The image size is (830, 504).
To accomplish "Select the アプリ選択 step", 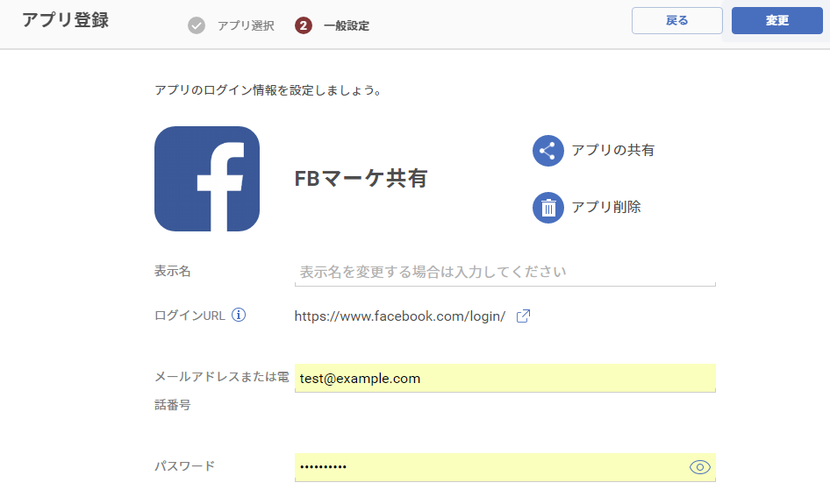I will click(x=246, y=26).
